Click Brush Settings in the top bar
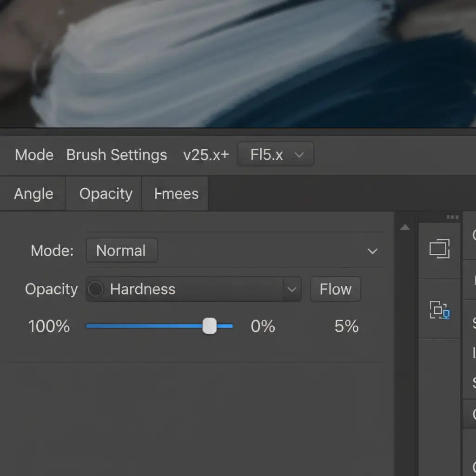This screenshot has height=476, width=476. pyautogui.click(x=117, y=155)
